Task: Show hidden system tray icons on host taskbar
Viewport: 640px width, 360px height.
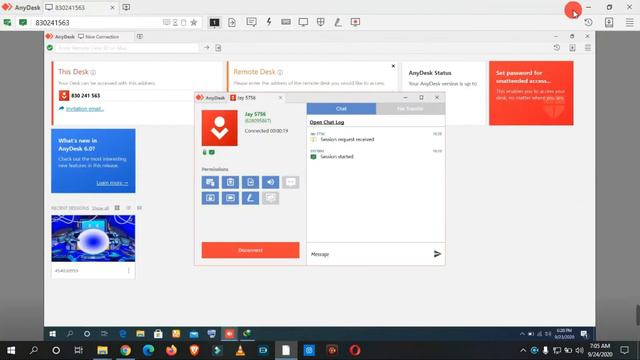Action: [x=523, y=350]
